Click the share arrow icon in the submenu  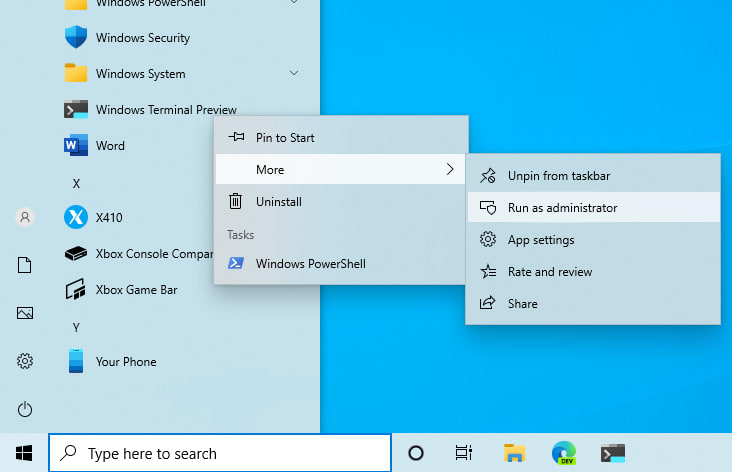(x=487, y=303)
